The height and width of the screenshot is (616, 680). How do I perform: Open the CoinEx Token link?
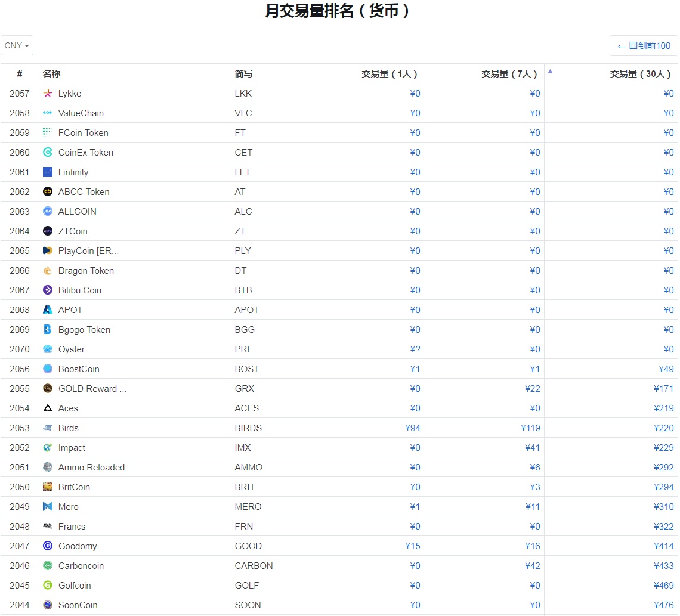[x=86, y=153]
